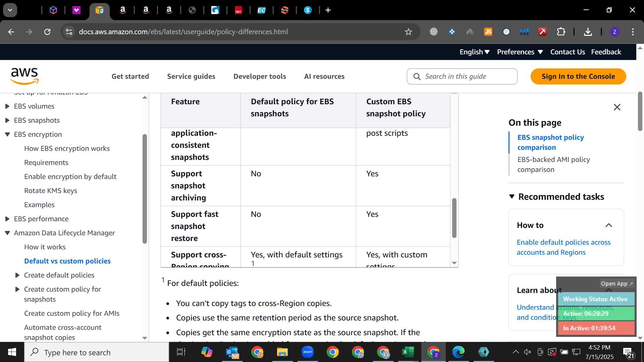
Task: Open the Chrome three-dot menu
Action: pos(633,32)
